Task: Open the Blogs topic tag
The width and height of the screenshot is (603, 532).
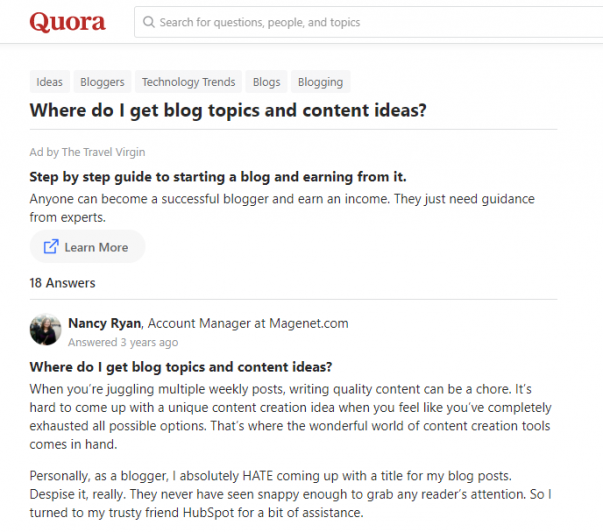Action: coord(267,82)
